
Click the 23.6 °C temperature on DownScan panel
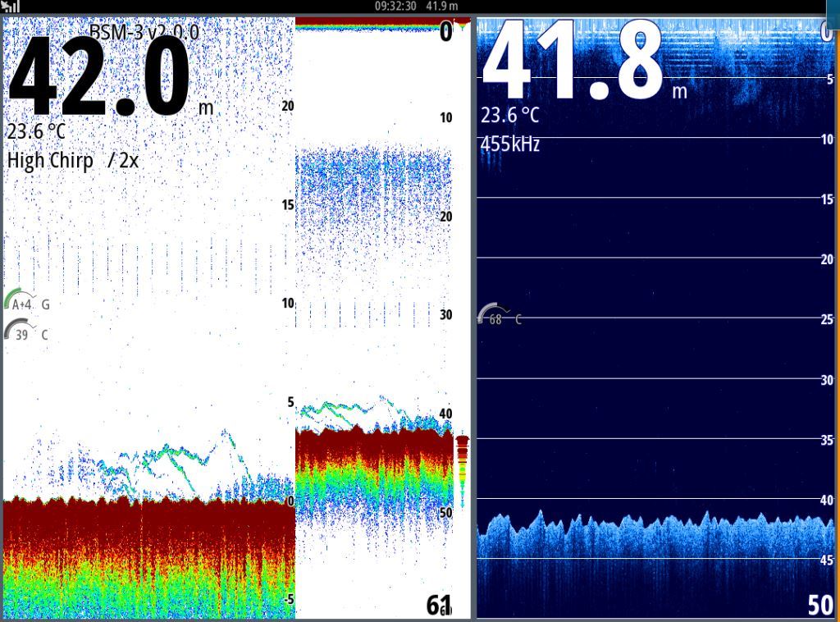[x=509, y=116]
